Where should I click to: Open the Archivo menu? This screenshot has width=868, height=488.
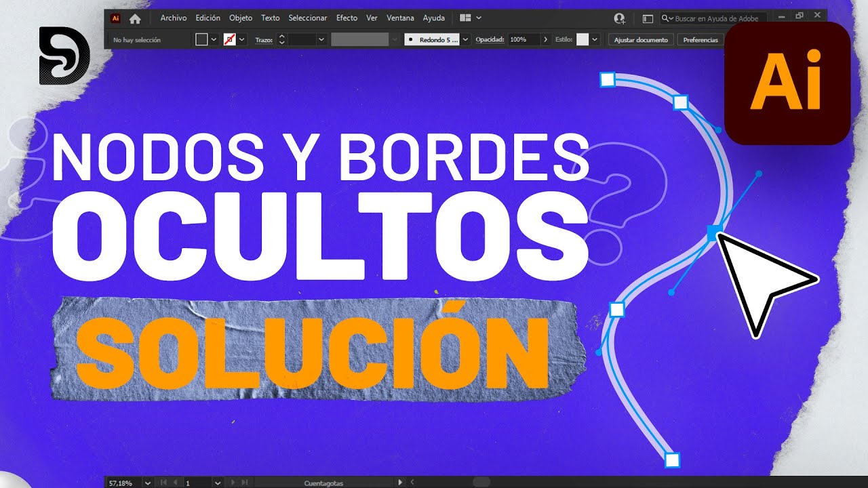(174, 18)
